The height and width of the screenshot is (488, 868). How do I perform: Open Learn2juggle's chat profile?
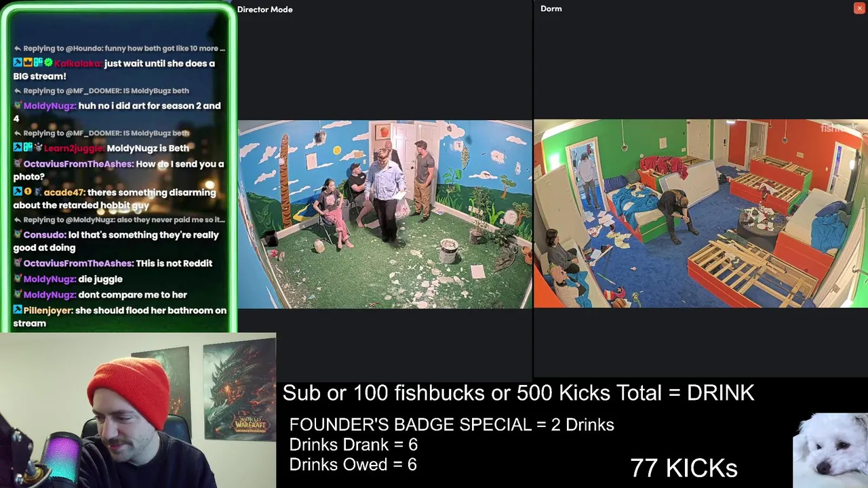74,148
